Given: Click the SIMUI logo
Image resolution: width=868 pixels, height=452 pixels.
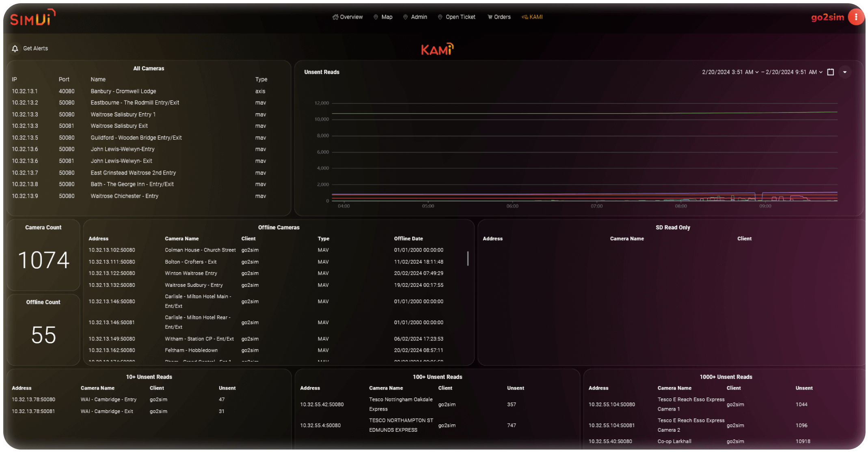Looking at the screenshot, I should tap(32, 17).
